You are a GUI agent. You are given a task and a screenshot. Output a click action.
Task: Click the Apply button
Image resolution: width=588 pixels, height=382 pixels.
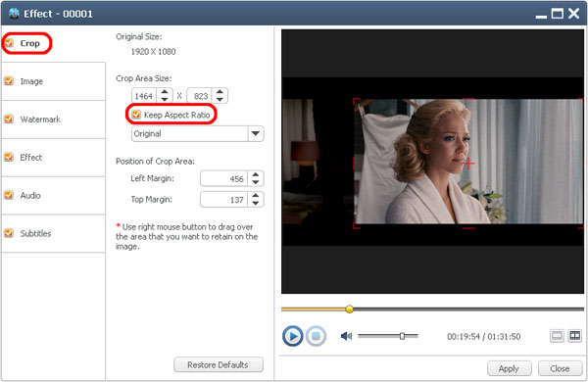(x=509, y=368)
